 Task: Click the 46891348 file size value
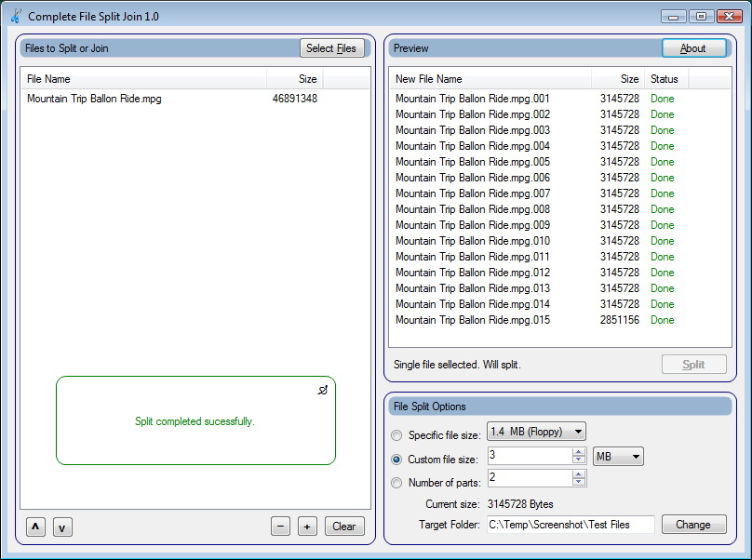click(x=295, y=99)
